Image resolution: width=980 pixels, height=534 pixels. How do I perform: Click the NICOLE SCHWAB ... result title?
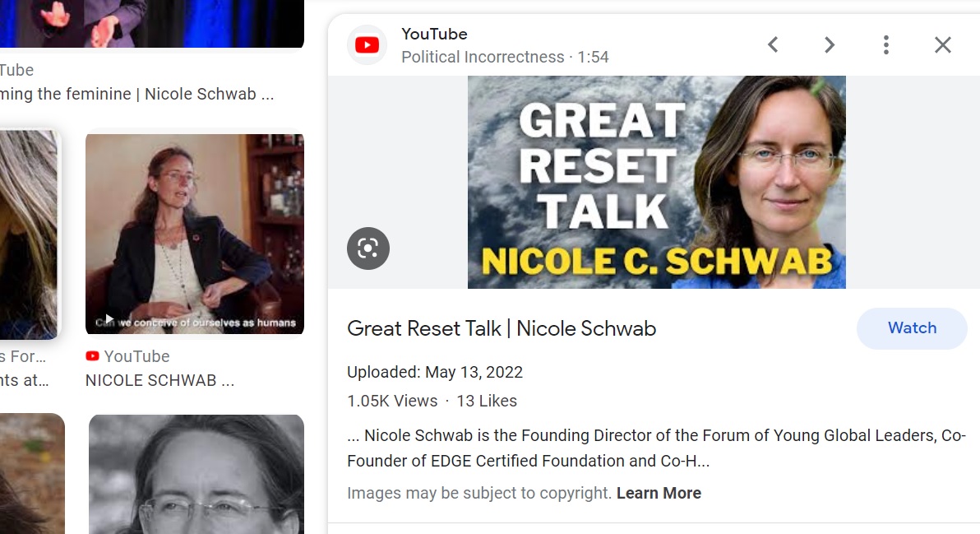click(160, 380)
